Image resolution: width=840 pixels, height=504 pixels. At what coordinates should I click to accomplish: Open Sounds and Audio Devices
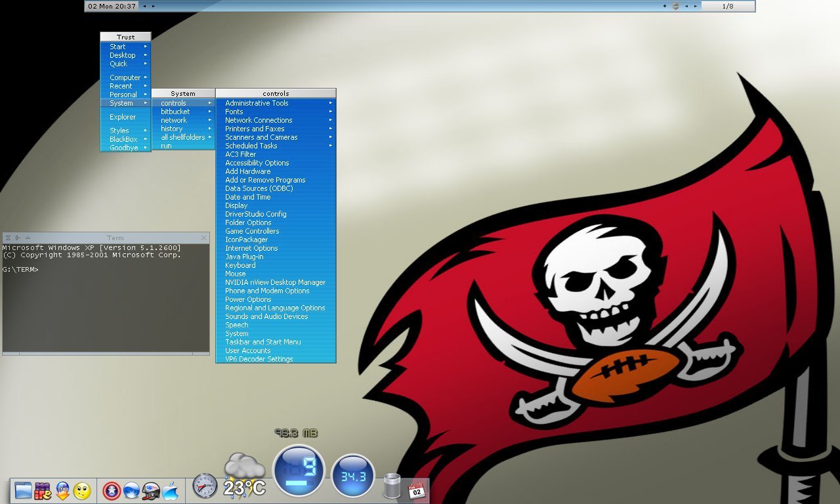(276, 316)
